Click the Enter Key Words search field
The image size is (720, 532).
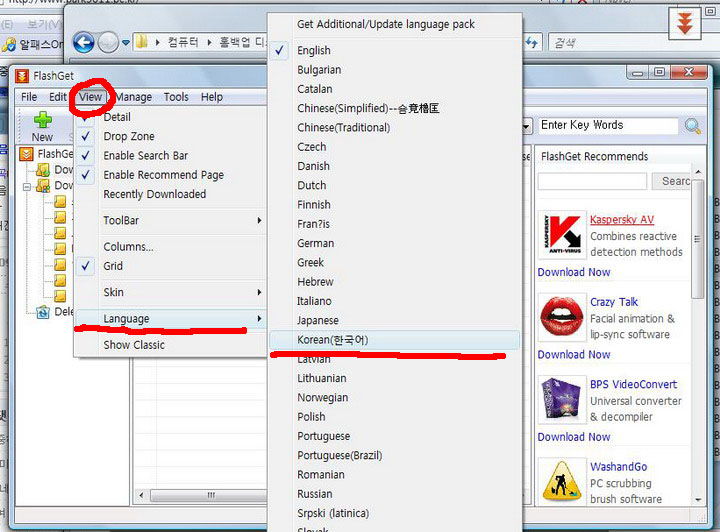pyautogui.click(x=606, y=126)
